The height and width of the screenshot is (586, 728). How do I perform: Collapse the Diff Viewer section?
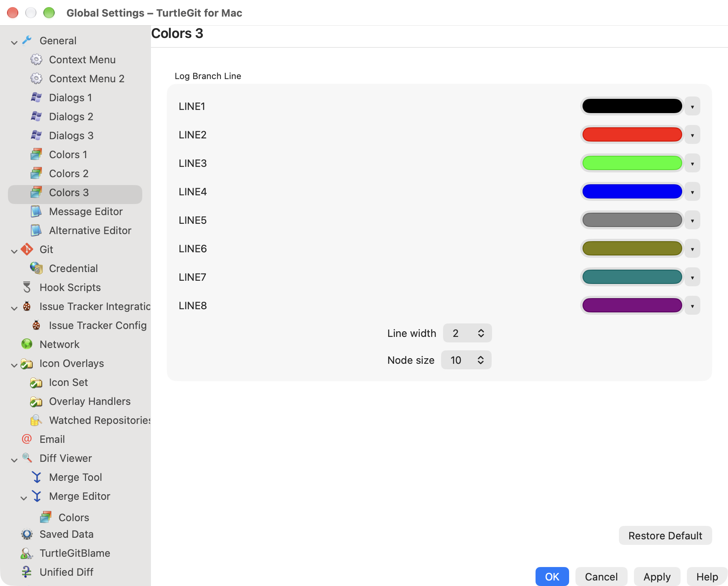(14, 459)
